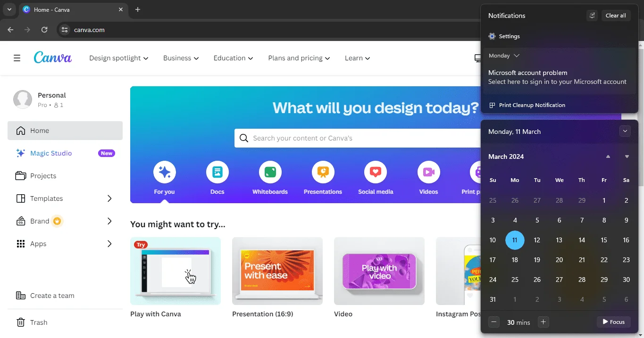Expand the Business menu
The height and width of the screenshot is (338, 644).
point(181,58)
